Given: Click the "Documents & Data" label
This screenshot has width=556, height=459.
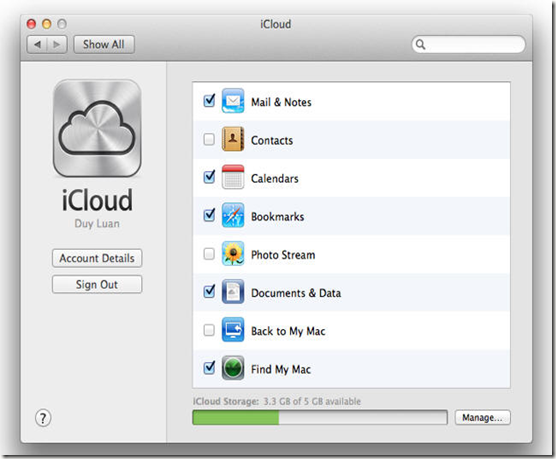Looking at the screenshot, I should point(296,293).
